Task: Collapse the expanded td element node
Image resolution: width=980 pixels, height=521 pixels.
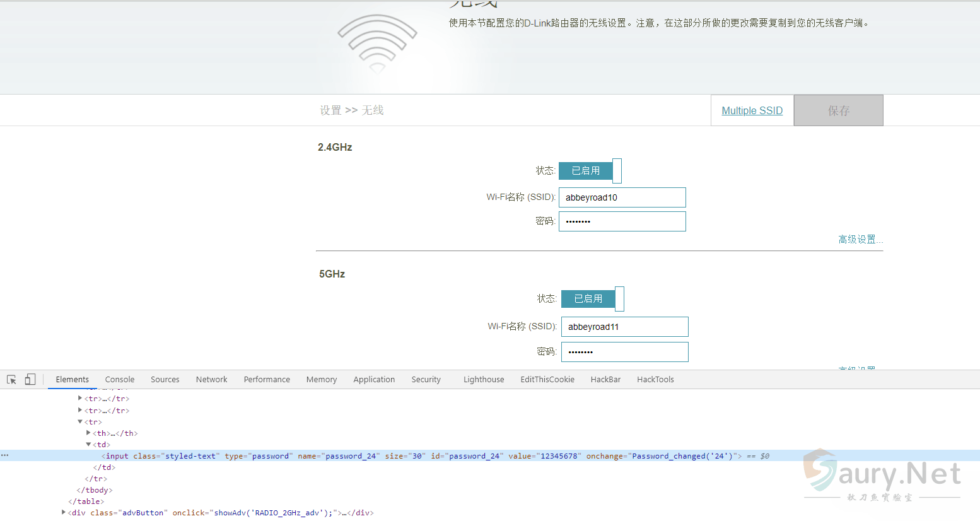Action: click(88, 445)
